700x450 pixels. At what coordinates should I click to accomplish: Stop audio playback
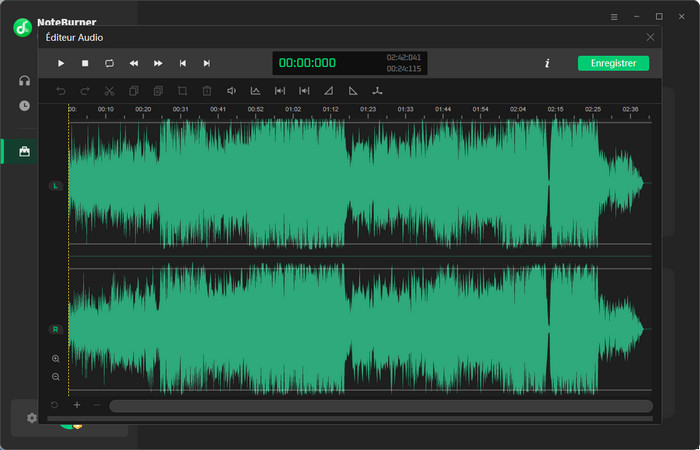pos(85,63)
